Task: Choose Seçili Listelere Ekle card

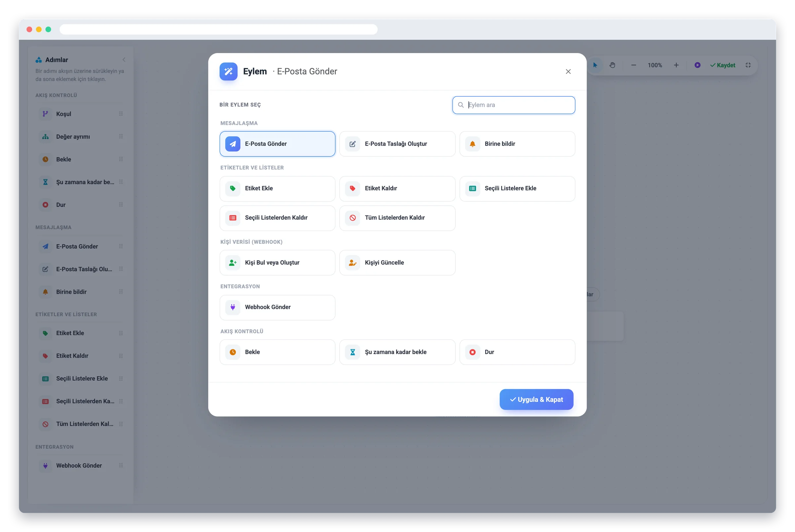Action: pyautogui.click(x=517, y=188)
